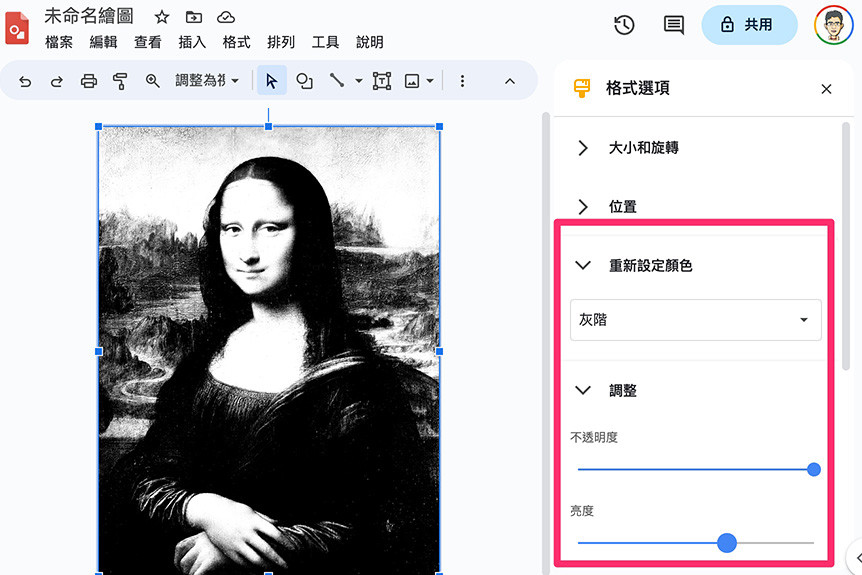Screen dimensions: 862x575
Task: Undo the last action
Action: coord(25,81)
